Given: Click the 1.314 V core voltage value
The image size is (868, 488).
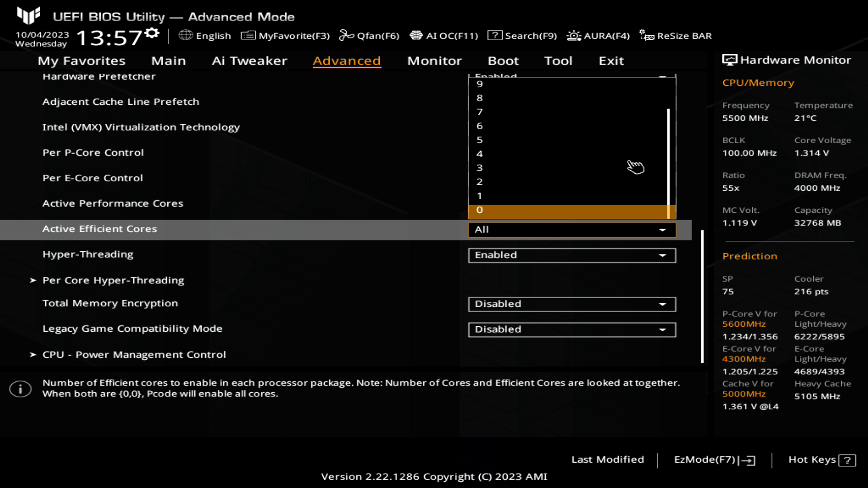Looking at the screenshot, I should coord(811,153).
